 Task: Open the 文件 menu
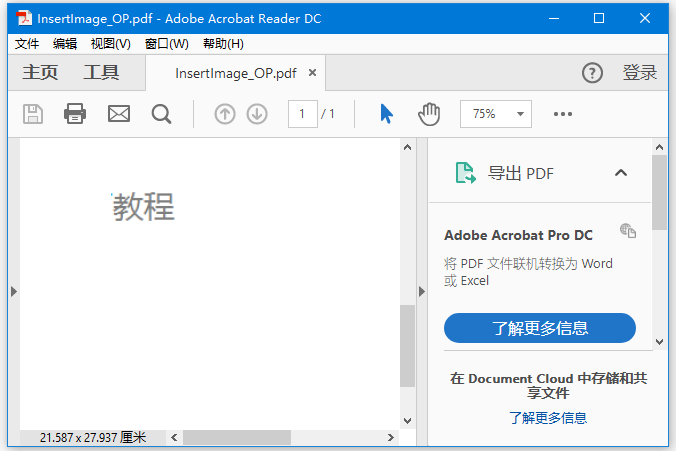click(27, 44)
